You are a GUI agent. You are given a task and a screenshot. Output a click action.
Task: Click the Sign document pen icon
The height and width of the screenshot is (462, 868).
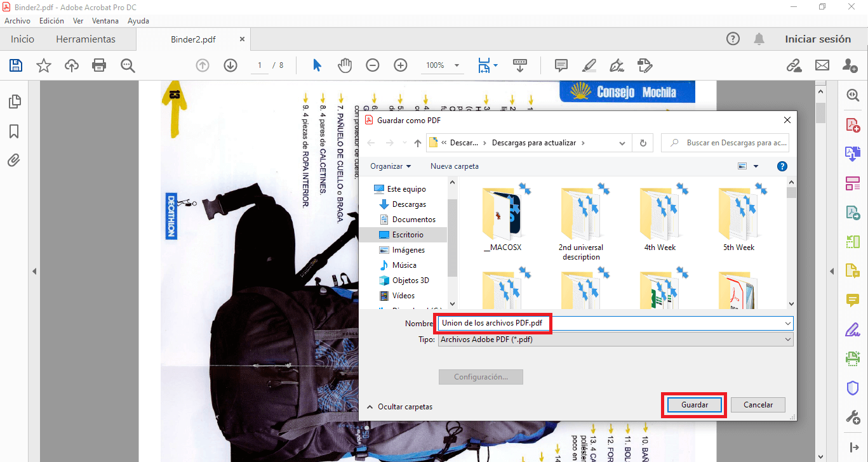[x=617, y=65]
